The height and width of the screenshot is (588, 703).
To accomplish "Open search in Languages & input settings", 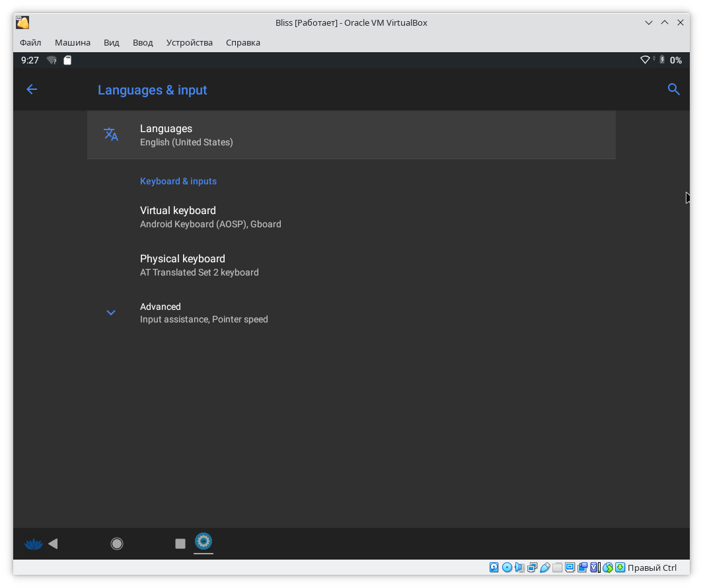I will coord(673,90).
